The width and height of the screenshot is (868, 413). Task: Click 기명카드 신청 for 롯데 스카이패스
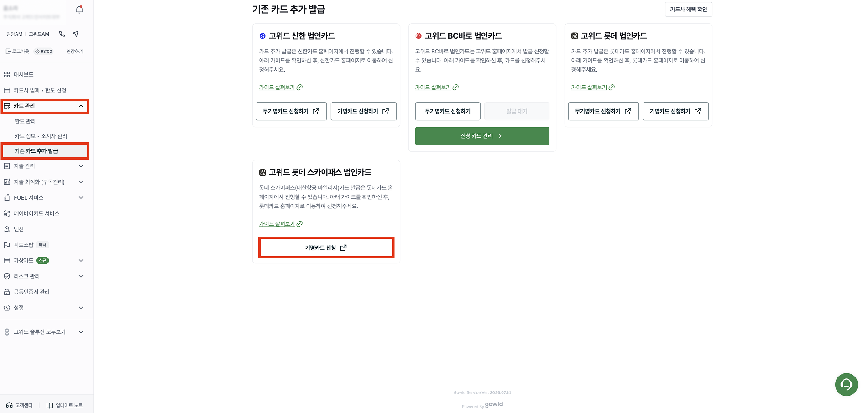pos(326,248)
